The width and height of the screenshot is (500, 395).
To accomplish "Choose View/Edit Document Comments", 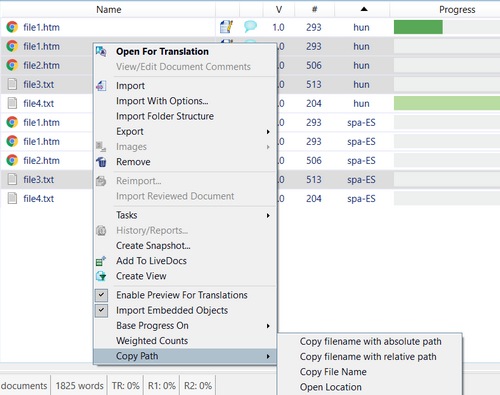I will [183, 67].
